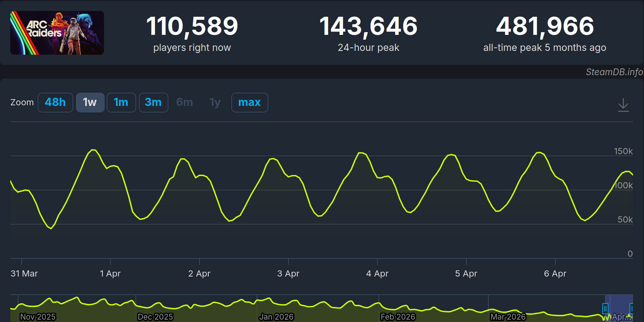Click "Nov 2025" in the navigator
The image size is (644, 322).
[38, 317]
